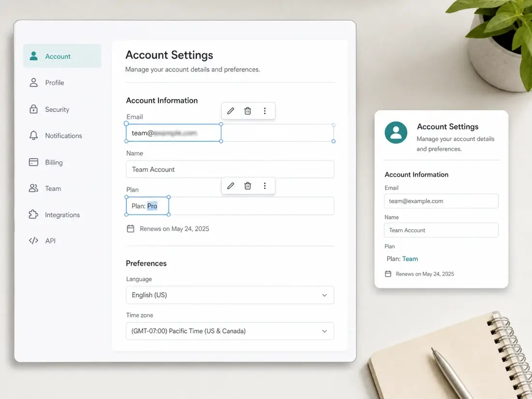532x399 pixels.
Task: Open the more options dots above Plan field
Action: 265,186
